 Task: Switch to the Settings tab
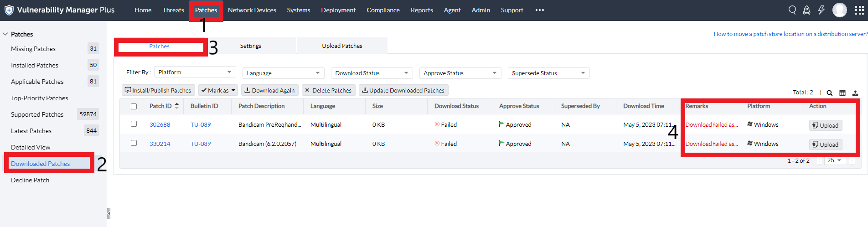pos(251,46)
